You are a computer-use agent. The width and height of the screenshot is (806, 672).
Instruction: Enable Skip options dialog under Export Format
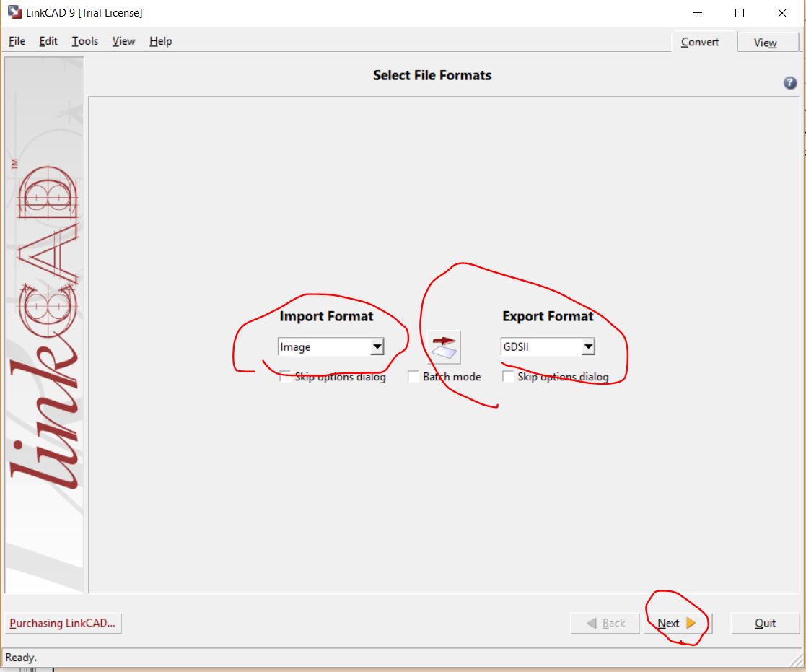coord(509,377)
